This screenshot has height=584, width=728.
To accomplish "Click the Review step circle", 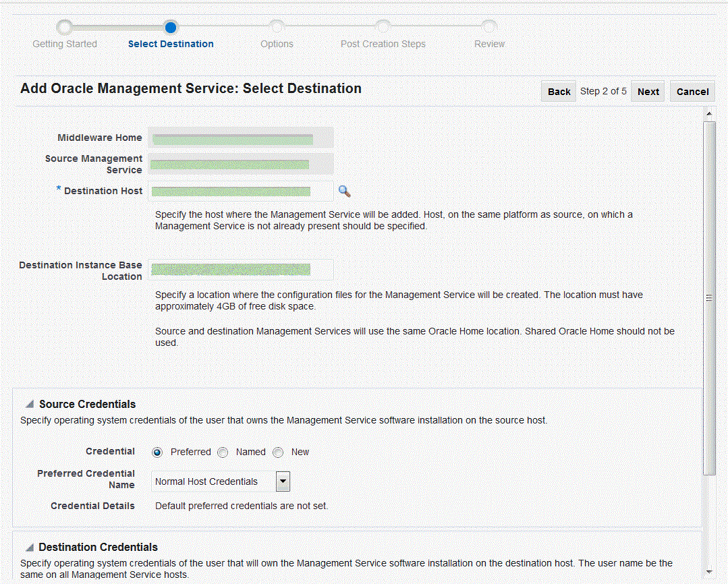I will click(x=489, y=27).
